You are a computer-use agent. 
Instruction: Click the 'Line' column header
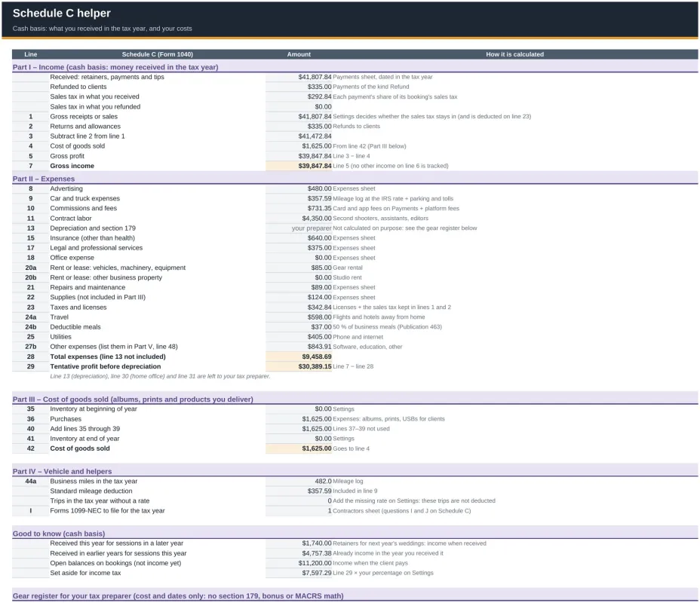click(x=30, y=54)
